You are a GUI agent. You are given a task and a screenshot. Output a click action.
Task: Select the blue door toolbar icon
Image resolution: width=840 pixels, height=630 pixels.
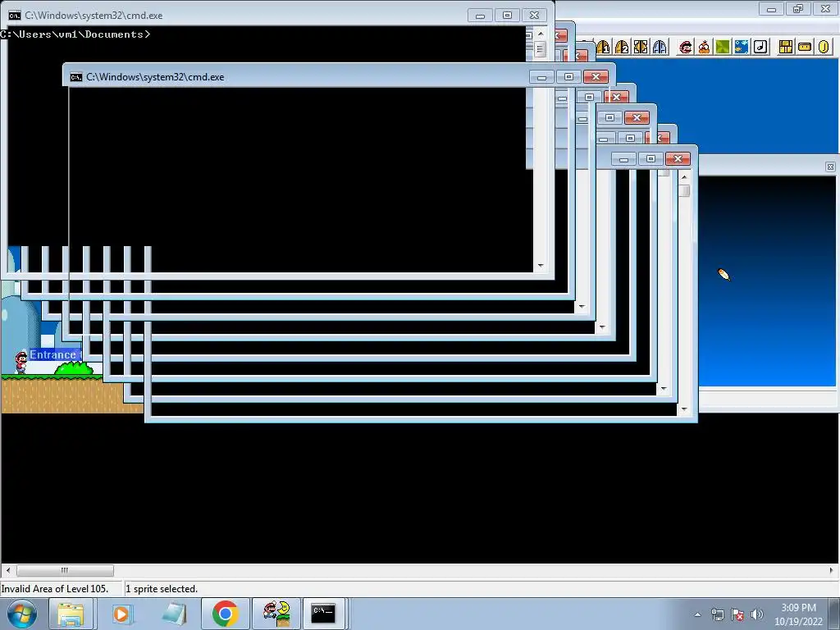point(660,47)
